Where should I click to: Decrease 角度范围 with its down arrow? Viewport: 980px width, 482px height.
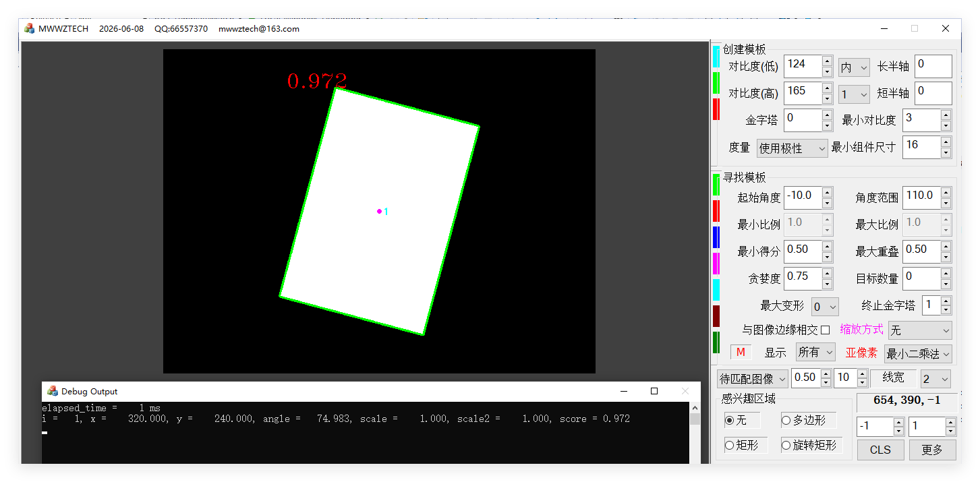[946, 203]
